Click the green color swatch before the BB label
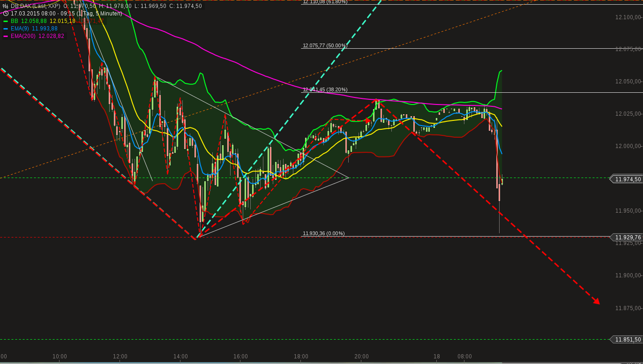 pyautogui.click(x=6, y=21)
